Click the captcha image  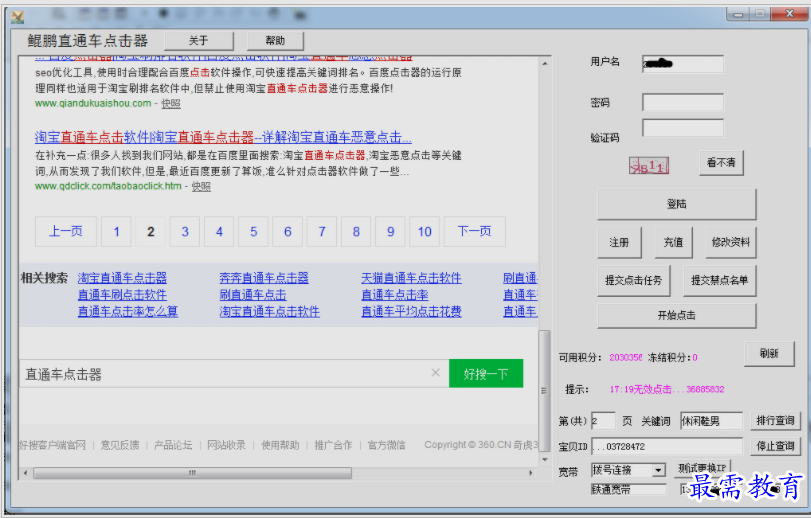pos(649,166)
